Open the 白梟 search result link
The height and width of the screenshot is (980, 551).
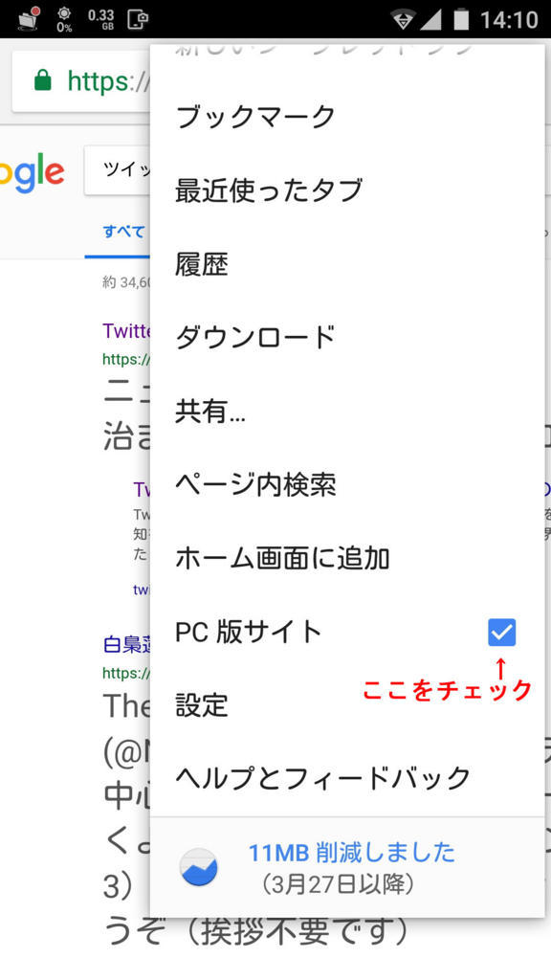coord(127,644)
